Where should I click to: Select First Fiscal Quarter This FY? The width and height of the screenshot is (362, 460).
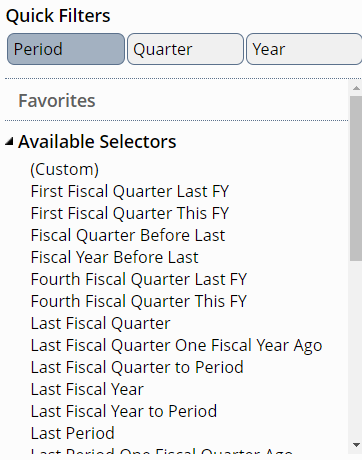tap(130, 213)
